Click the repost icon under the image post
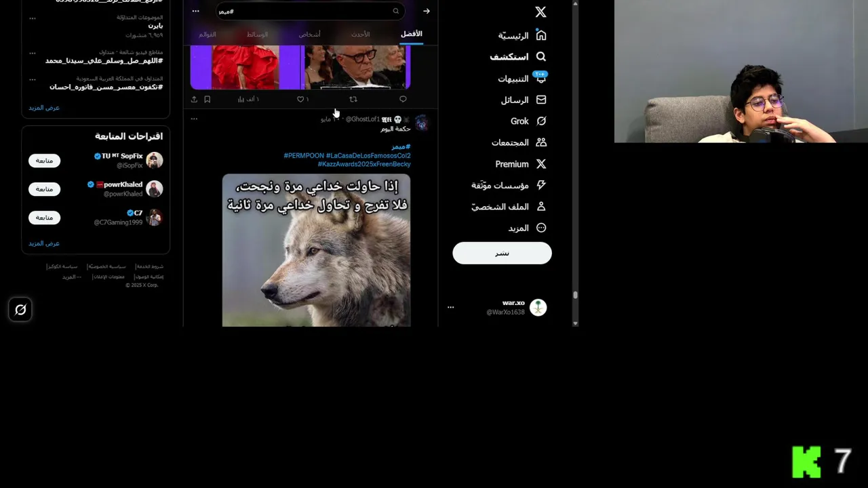 click(353, 99)
